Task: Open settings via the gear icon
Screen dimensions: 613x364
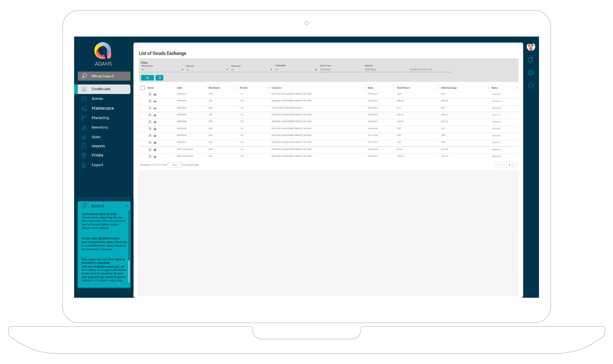Action: [x=531, y=73]
